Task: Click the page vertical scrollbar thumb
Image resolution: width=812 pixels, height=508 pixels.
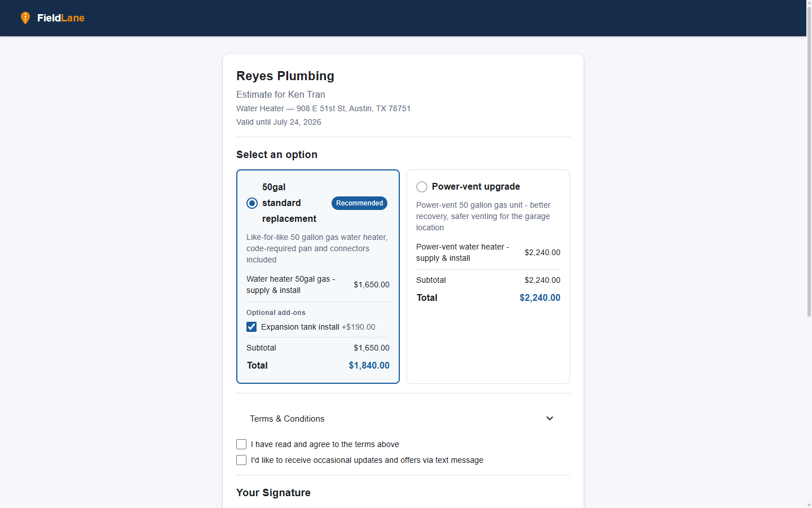Action: [x=809, y=161]
